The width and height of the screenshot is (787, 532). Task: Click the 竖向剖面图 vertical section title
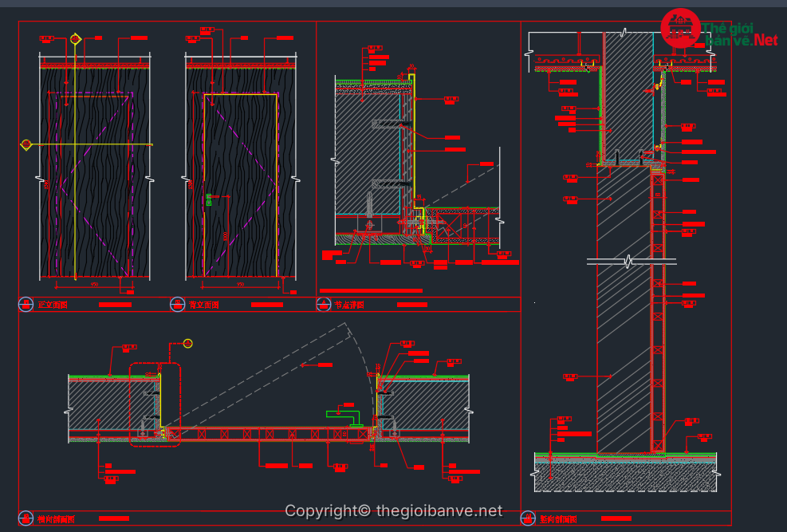[557, 519]
